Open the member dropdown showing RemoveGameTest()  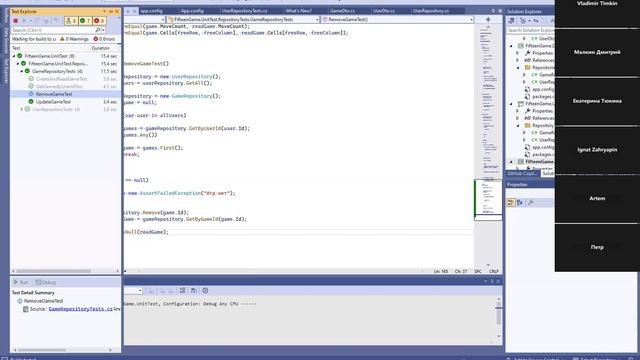click(398, 19)
